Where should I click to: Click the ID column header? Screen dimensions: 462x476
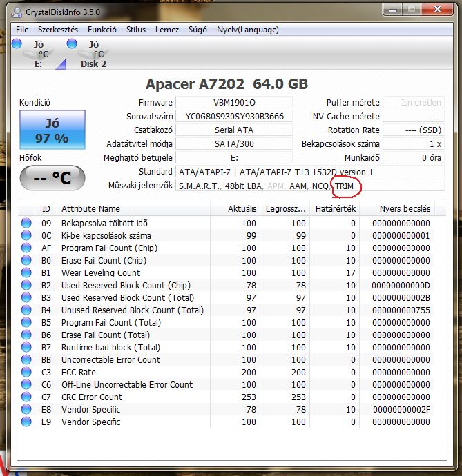46,209
